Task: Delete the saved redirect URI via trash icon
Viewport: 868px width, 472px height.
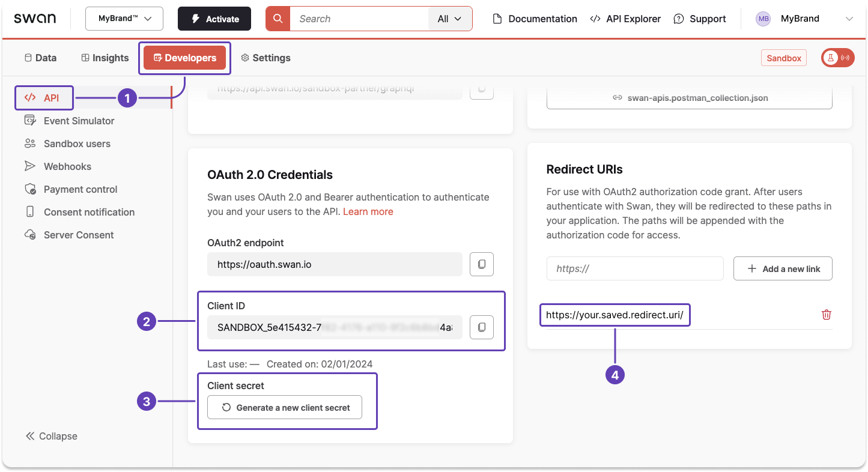Action: pyautogui.click(x=827, y=314)
